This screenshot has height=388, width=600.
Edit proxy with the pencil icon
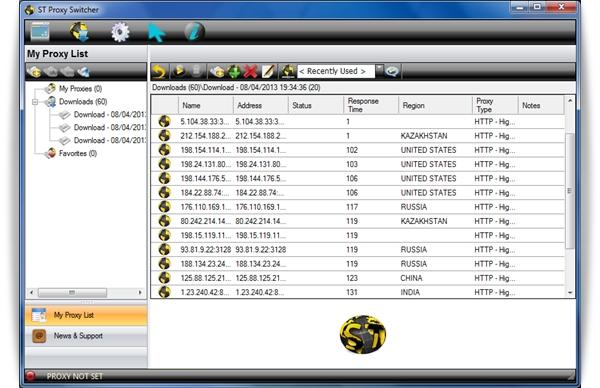[x=268, y=71]
